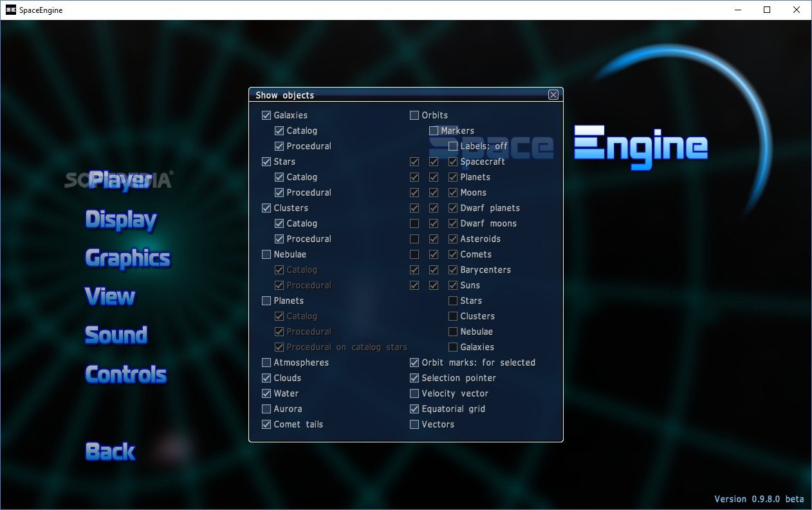Toggle the labels checkbox beside Asteroids
Image resolution: width=812 pixels, height=510 pixels.
tap(453, 239)
